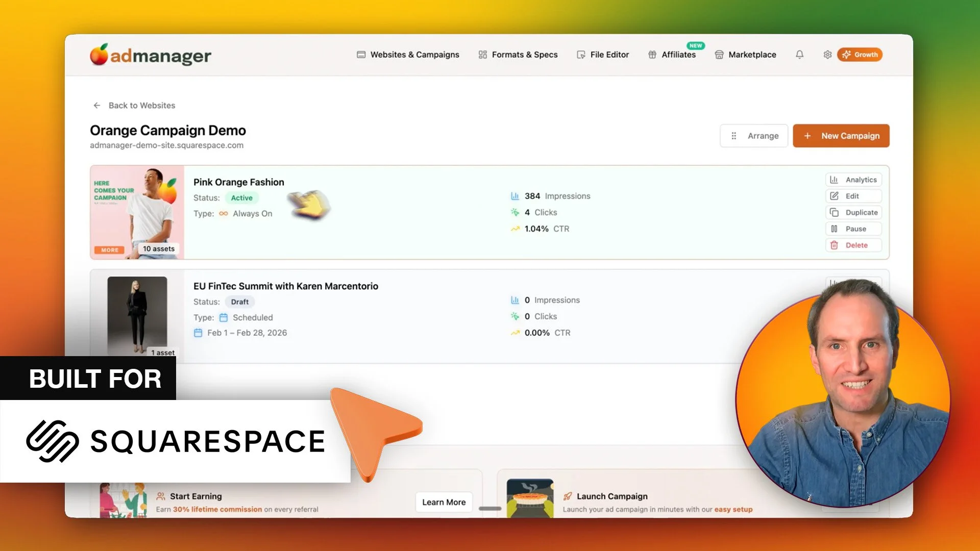Open the settings gear
980x551 pixels.
[827, 55]
